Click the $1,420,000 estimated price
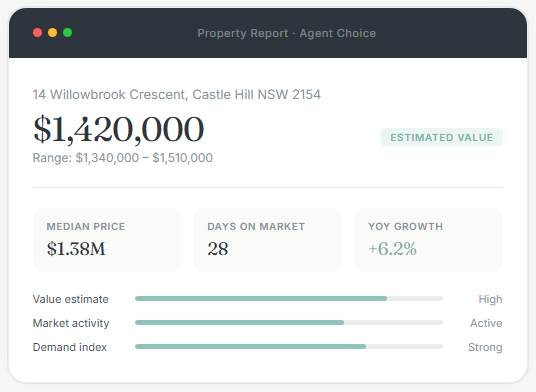The image size is (536, 392). click(x=118, y=130)
